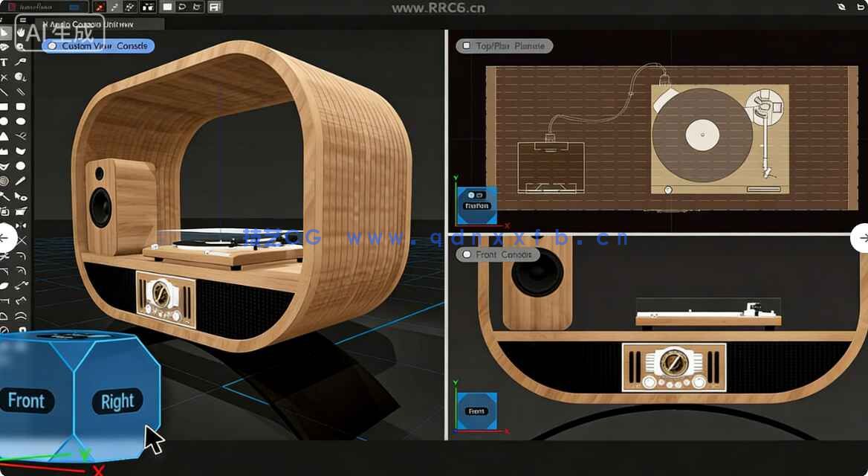Click the blue color field in the title bar
Viewport: 868px width, 476px height.
tap(74, 7)
